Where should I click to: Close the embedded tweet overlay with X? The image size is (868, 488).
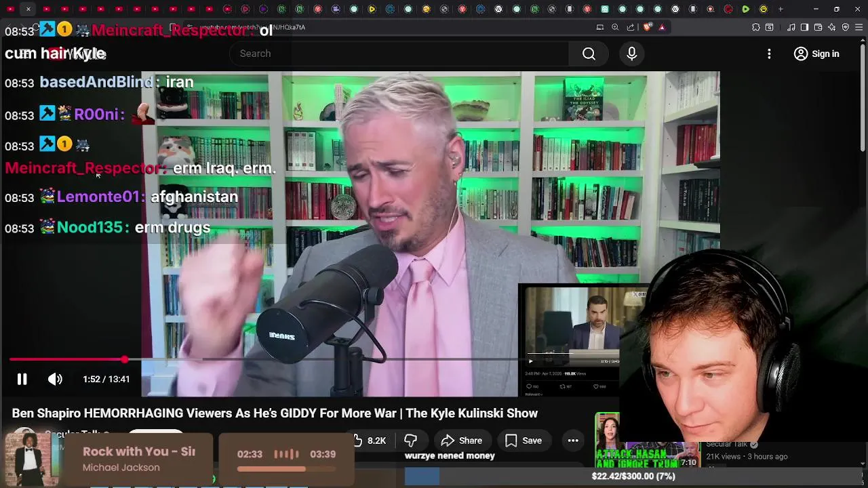pos(635,295)
